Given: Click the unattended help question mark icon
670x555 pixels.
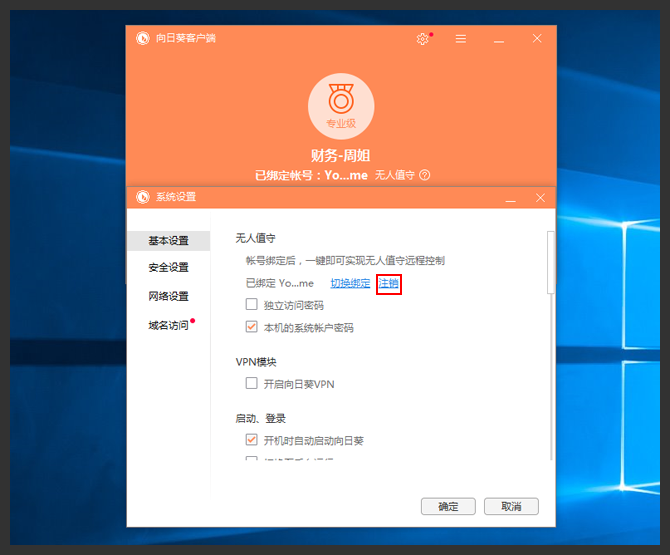Looking at the screenshot, I should (424, 175).
